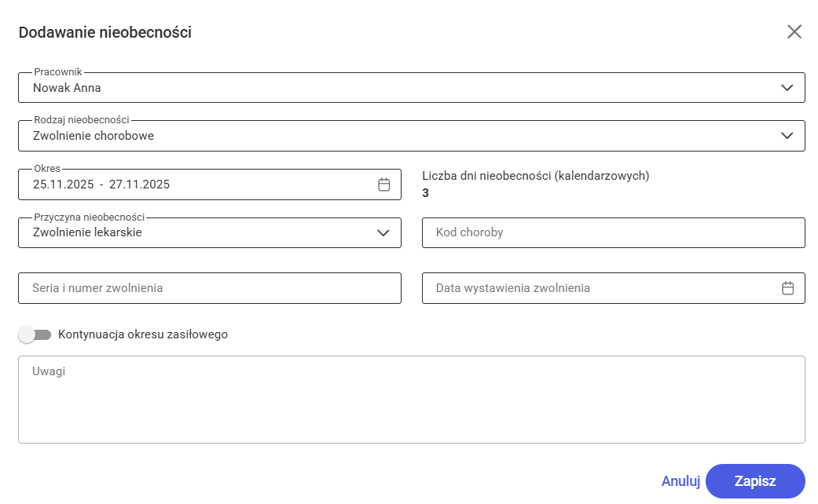Open the calendar picker in the Okres field

(384, 184)
